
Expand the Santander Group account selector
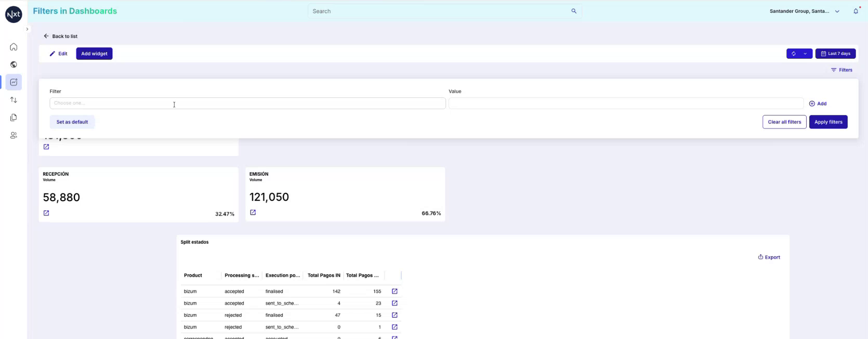pos(805,11)
